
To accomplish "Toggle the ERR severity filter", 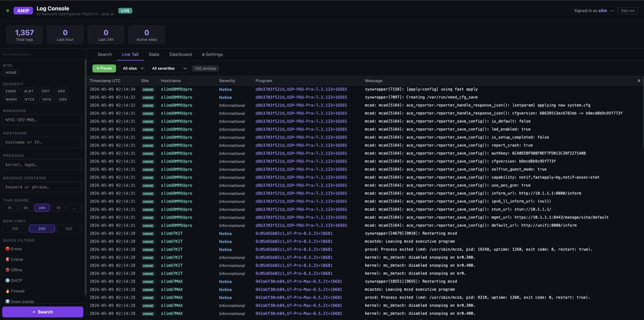I will point(61,91).
